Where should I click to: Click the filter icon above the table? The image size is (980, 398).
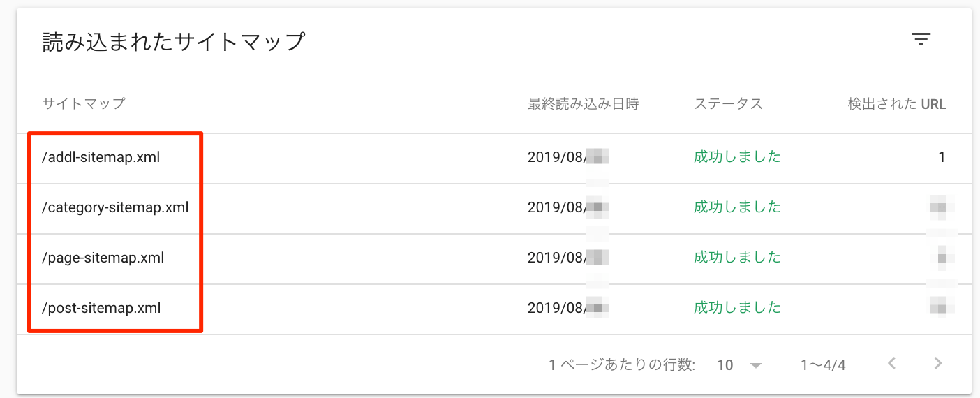(921, 40)
